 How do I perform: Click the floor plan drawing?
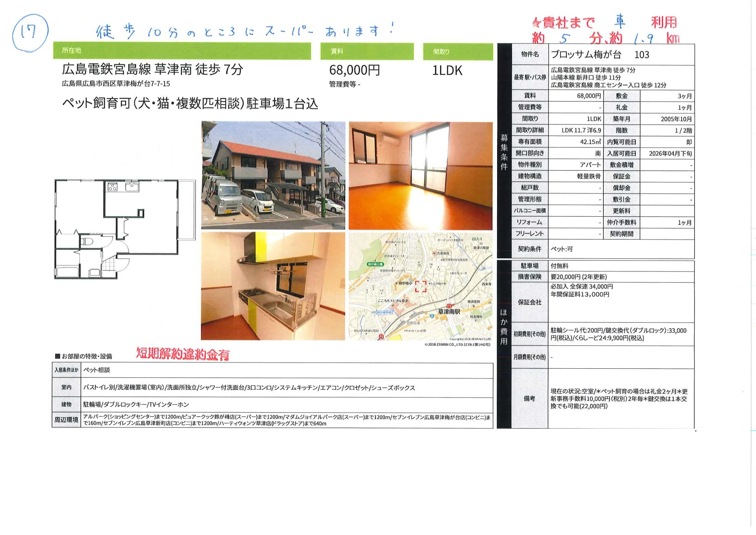tap(125, 229)
